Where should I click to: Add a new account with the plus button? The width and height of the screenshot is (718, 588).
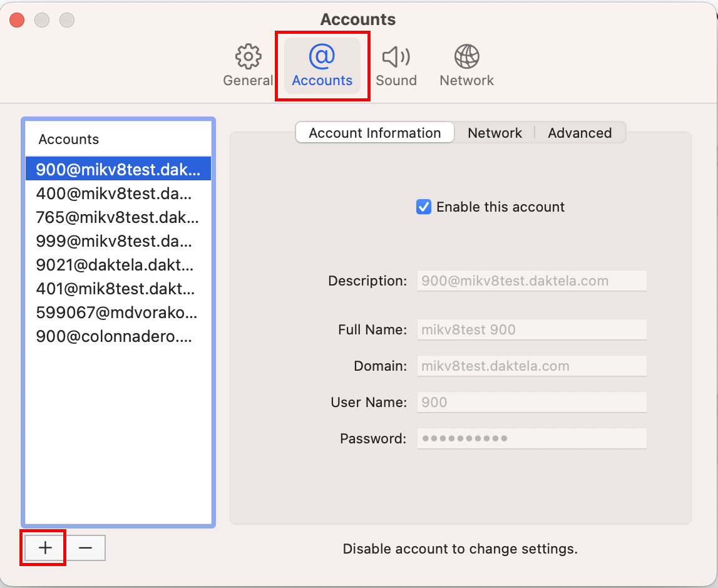[x=43, y=547]
